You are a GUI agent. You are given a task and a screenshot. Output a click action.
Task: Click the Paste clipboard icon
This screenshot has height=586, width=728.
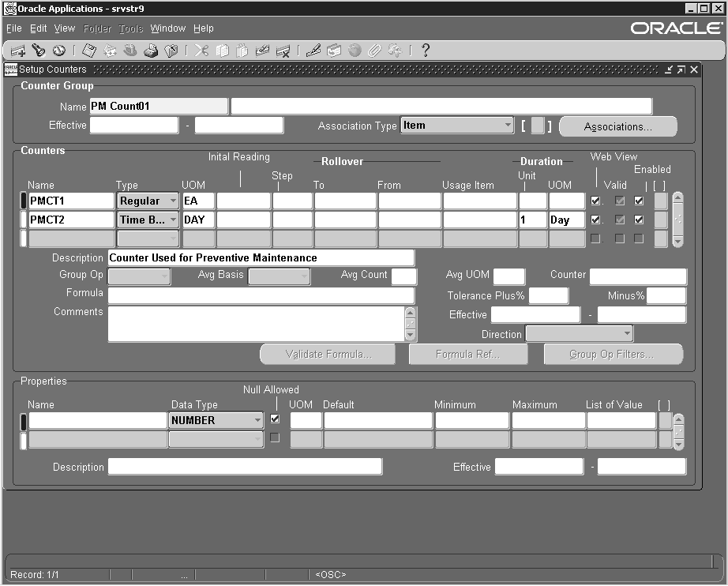coord(242,50)
